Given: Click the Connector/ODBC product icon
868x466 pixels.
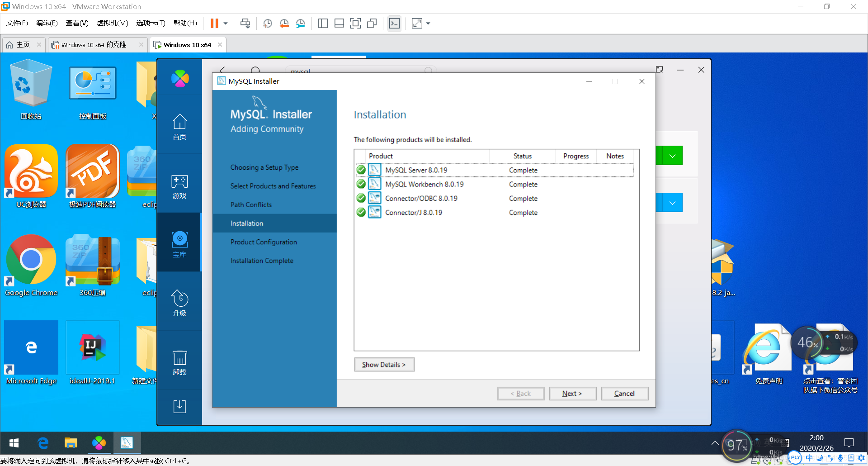Looking at the screenshot, I should (x=374, y=198).
